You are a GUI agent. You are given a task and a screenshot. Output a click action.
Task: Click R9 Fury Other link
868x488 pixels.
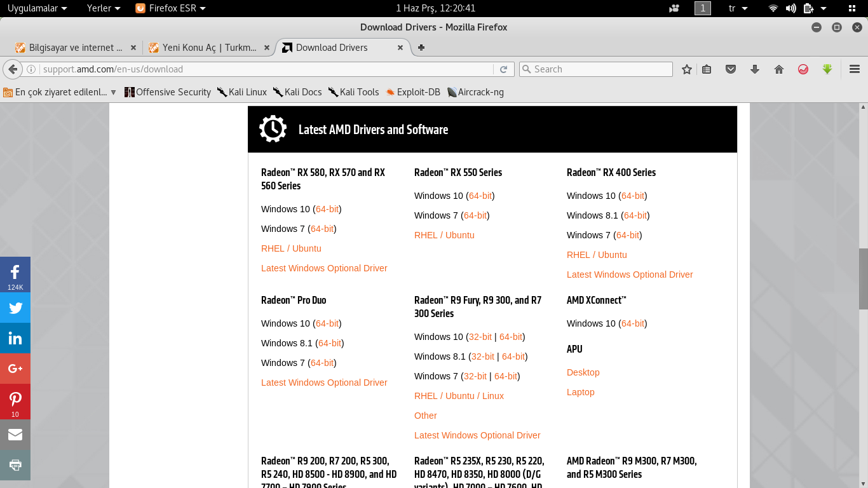click(x=426, y=416)
